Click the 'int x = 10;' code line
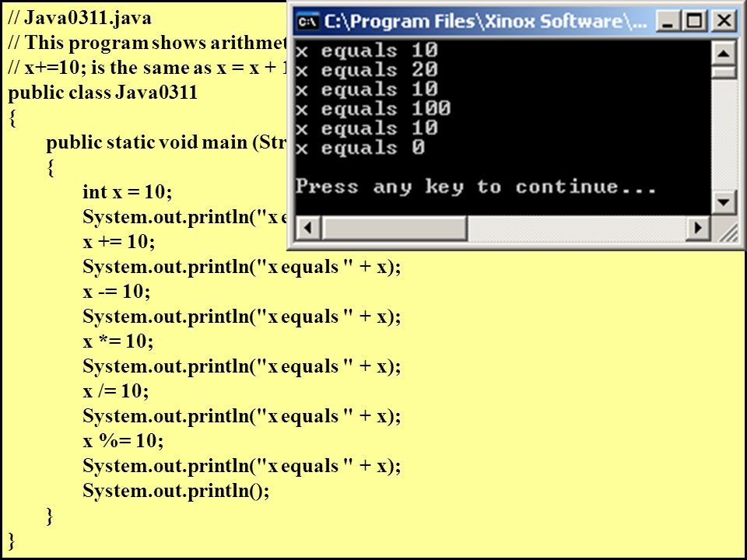The image size is (747, 560). (x=127, y=192)
